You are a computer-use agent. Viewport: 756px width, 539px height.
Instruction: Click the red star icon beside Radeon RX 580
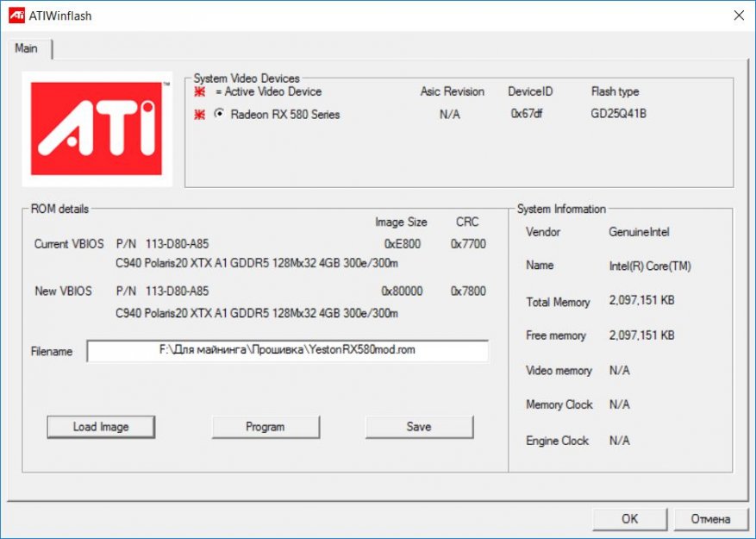(200, 115)
